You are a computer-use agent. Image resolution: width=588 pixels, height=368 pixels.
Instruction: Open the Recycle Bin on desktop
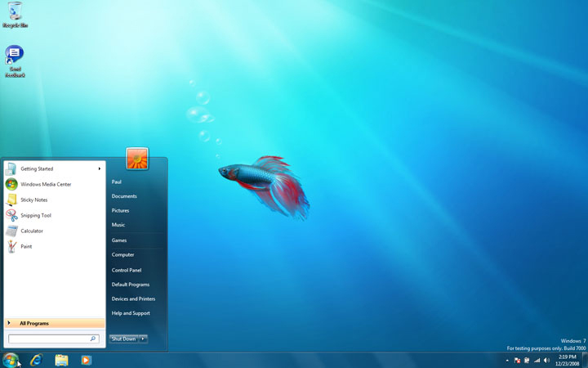14,12
